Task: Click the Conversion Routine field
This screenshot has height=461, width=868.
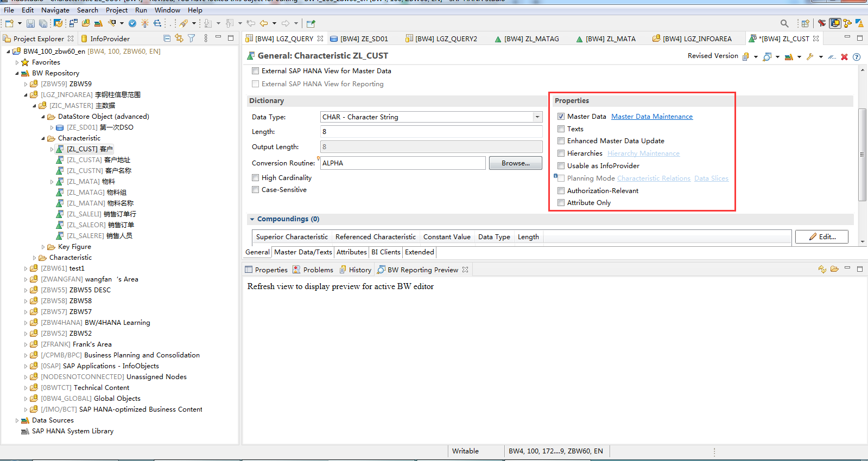Action: (x=403, y=163)
